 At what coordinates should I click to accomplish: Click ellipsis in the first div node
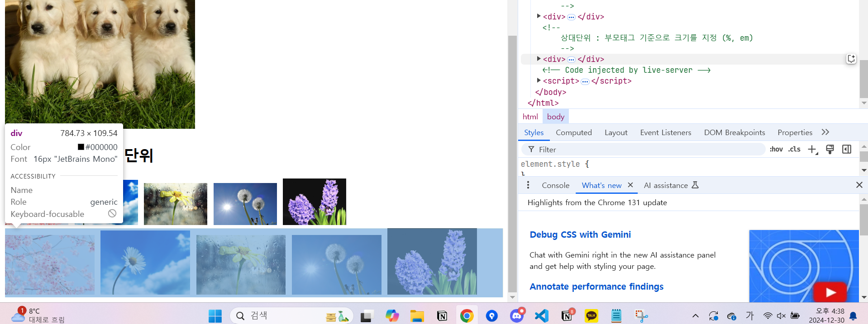click(x=571, y=17)
